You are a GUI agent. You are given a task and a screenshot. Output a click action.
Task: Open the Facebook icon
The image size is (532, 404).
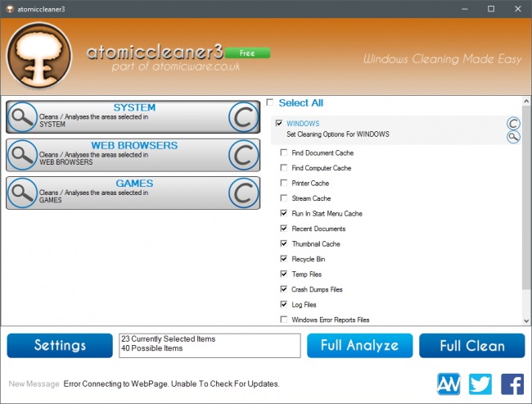[x=512, y=384]
